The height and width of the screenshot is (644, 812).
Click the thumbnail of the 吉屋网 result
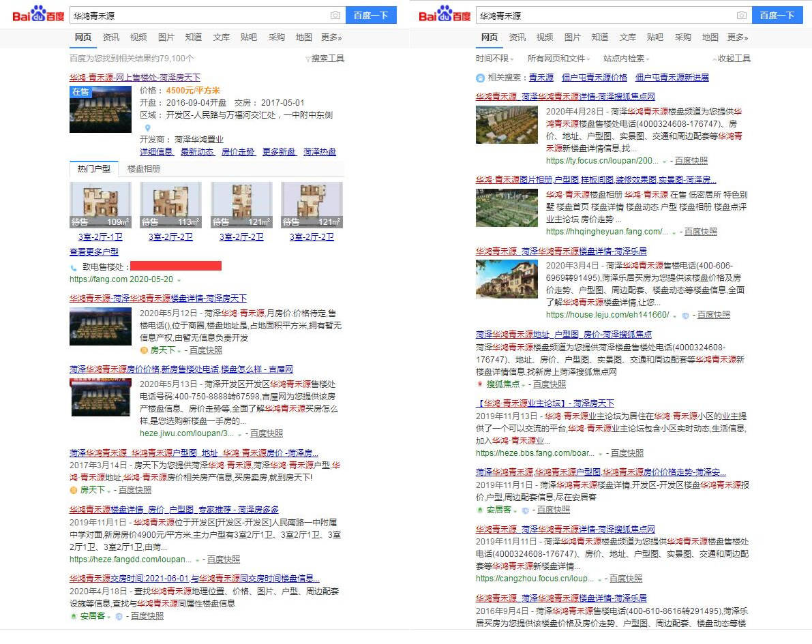coord(100,397)
